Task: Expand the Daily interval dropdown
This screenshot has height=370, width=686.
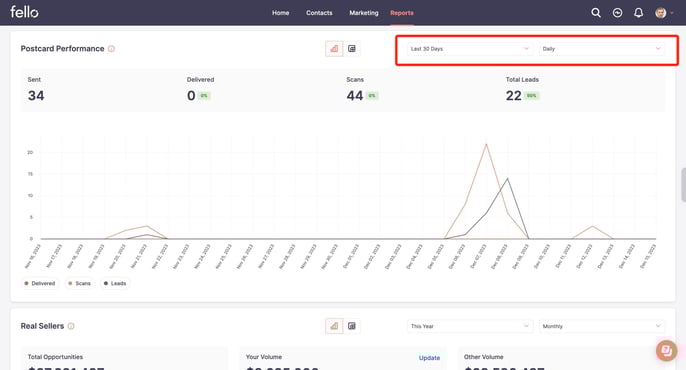Action: click(602, 49)
